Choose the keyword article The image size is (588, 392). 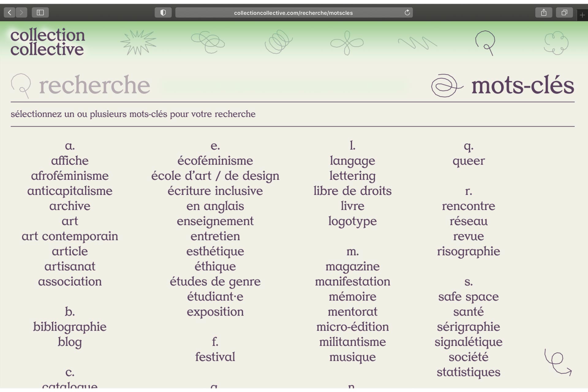click(70, 251)
